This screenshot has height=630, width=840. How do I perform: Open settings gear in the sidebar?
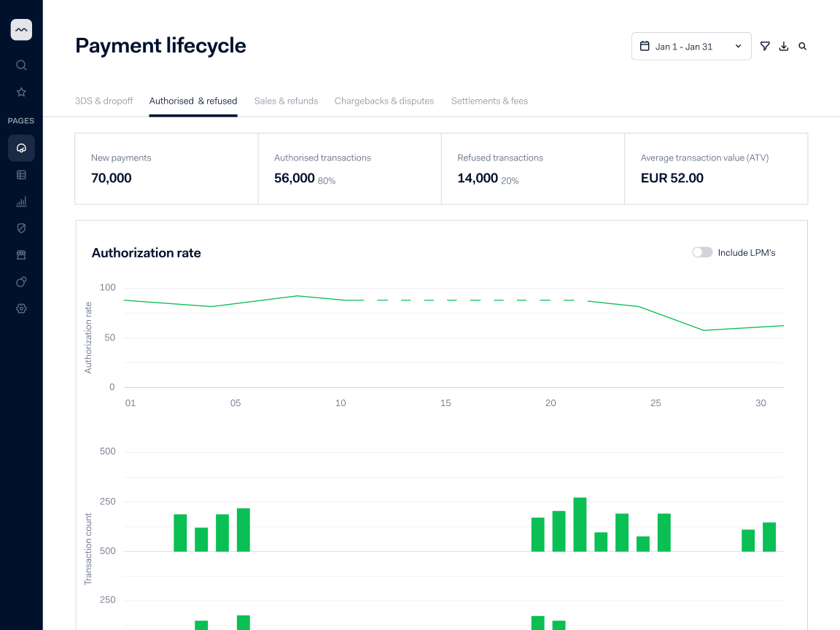click(x=21, y=308)
